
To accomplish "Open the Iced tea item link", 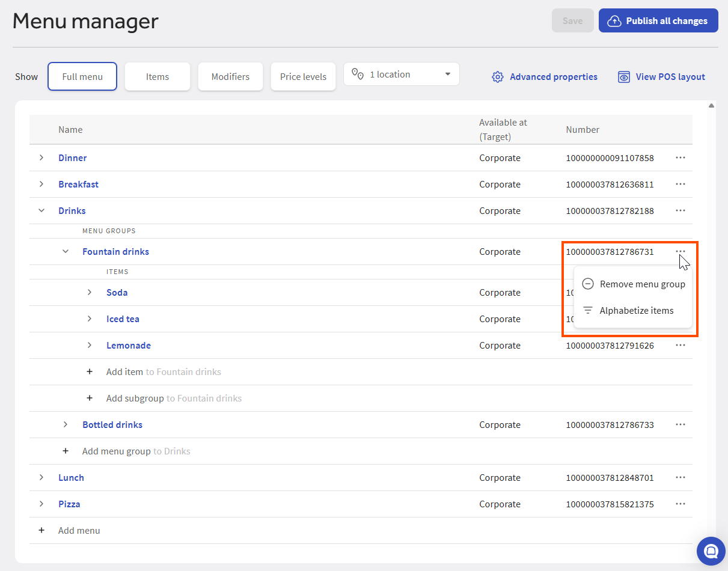I will (x=123, y=319).
